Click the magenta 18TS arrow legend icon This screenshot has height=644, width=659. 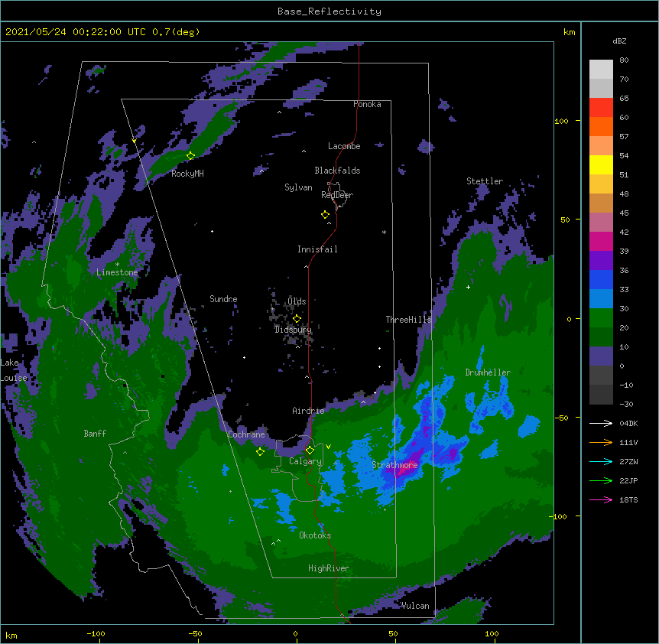pos(601,499)
